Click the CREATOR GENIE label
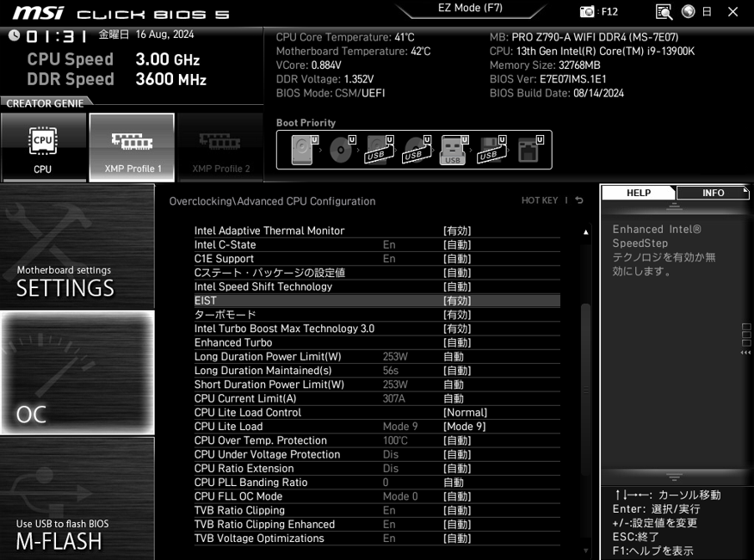Image resolution: width=754 pixels, height=560 pixels. pyautogui.click(x=45, y=103)
